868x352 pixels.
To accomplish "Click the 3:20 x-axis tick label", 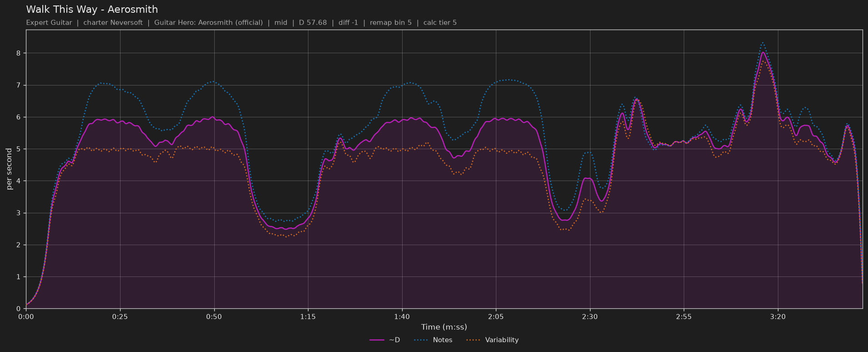I will tap(778, 317).
